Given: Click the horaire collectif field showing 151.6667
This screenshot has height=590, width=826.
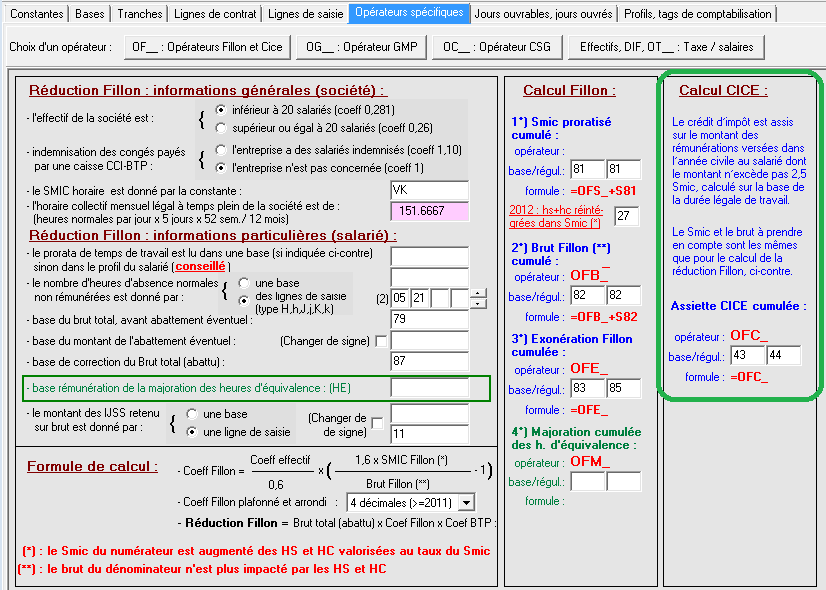Looking at the screenshot, I should 429,211.
